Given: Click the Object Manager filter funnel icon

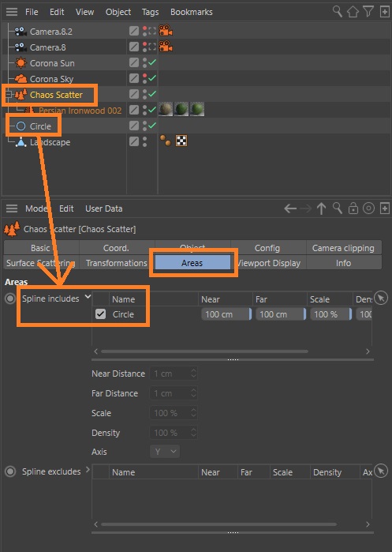Looking at the screenshot, I should pos(368,12).
